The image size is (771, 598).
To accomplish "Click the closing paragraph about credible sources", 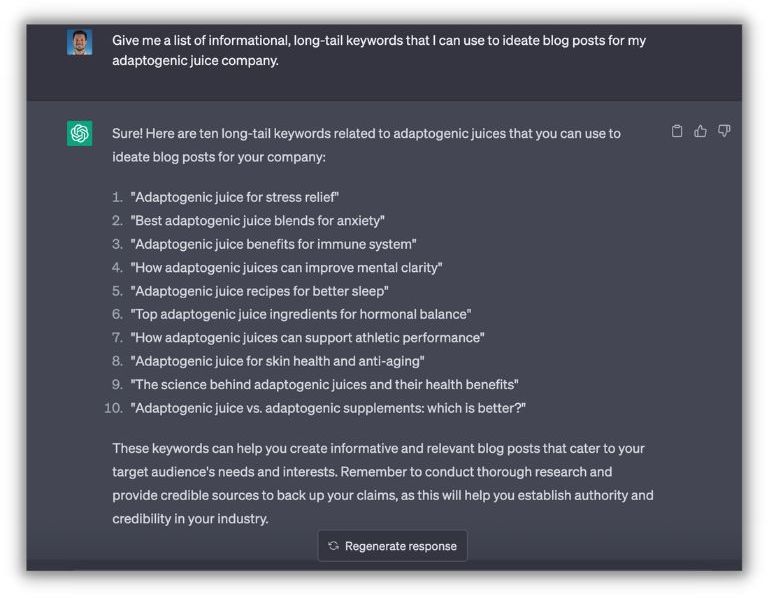I will click(x=382, y=483).
